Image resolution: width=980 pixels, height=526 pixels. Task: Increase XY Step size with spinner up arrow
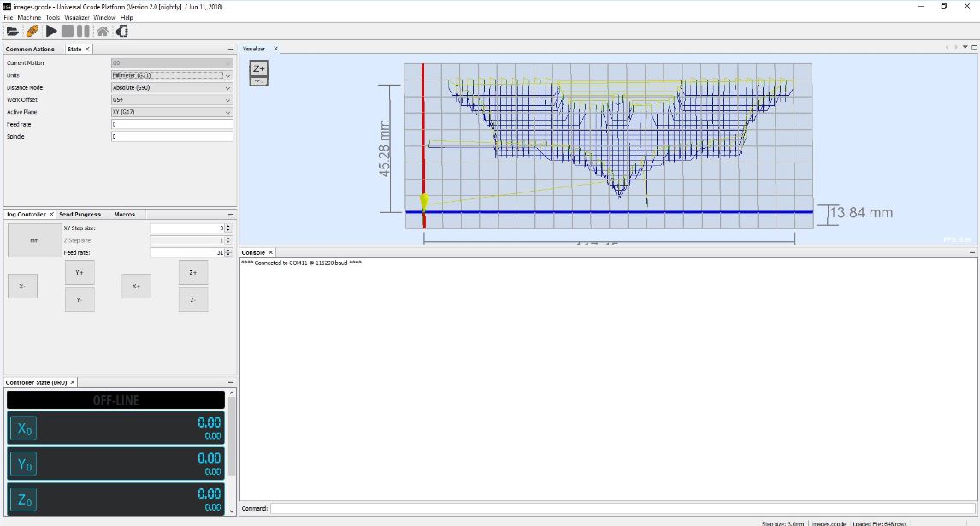click(x=228, y=227)
